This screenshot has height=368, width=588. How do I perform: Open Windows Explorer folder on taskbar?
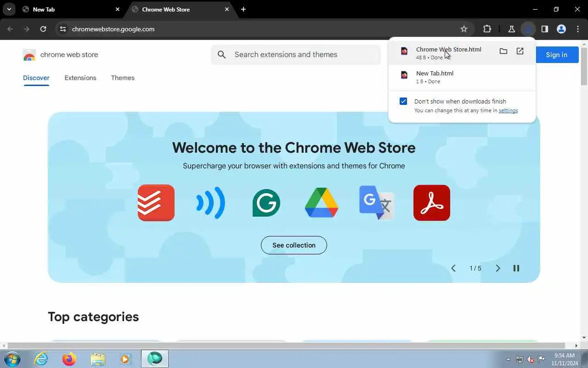[x=98, y=359]
